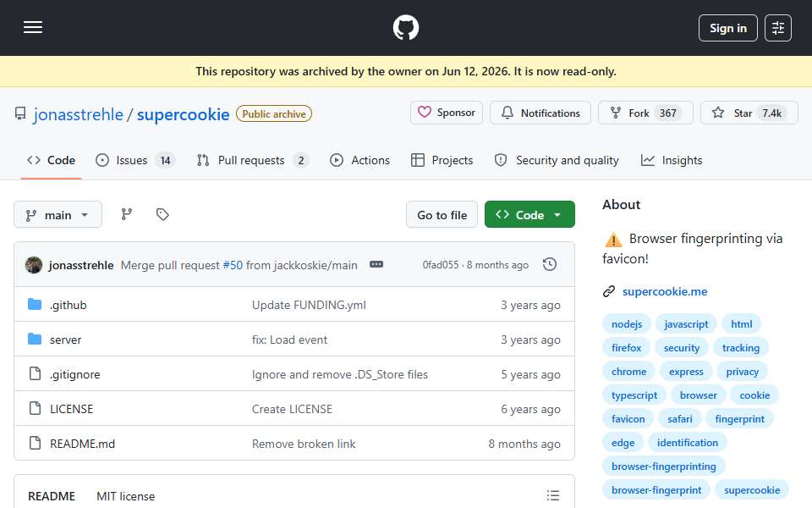The image size is (812, 508).
Task: Open the 'Remove broken link' commit message
Action: click(304, 444)
